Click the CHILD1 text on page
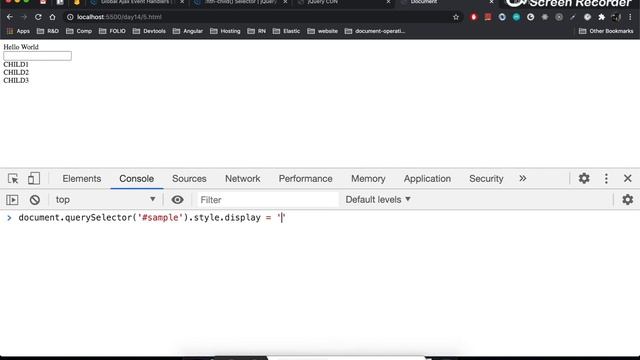 tap(16, 64)
